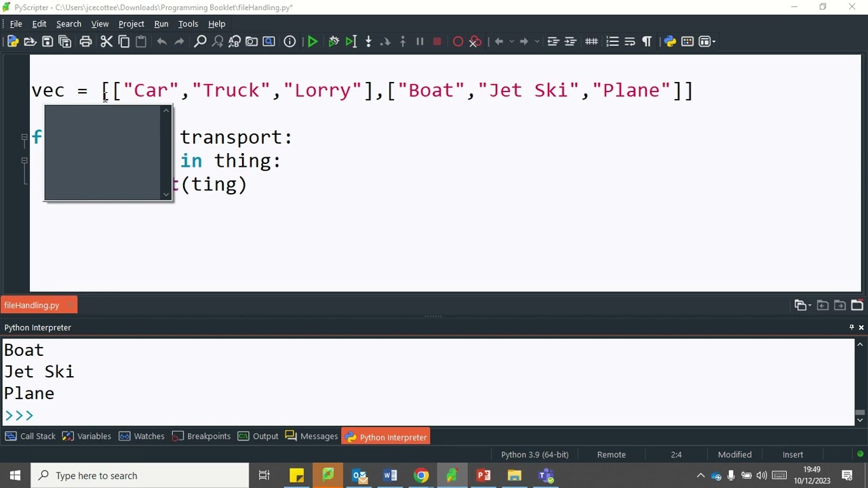
Task: Open the Windows Start menu
Action: pyautogui.click(x=15, y=476)
